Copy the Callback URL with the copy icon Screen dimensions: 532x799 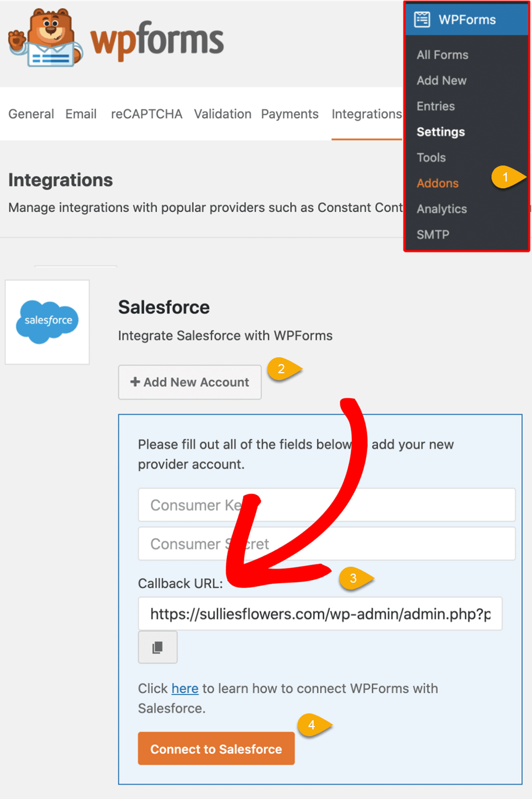(x=158, y=647)
